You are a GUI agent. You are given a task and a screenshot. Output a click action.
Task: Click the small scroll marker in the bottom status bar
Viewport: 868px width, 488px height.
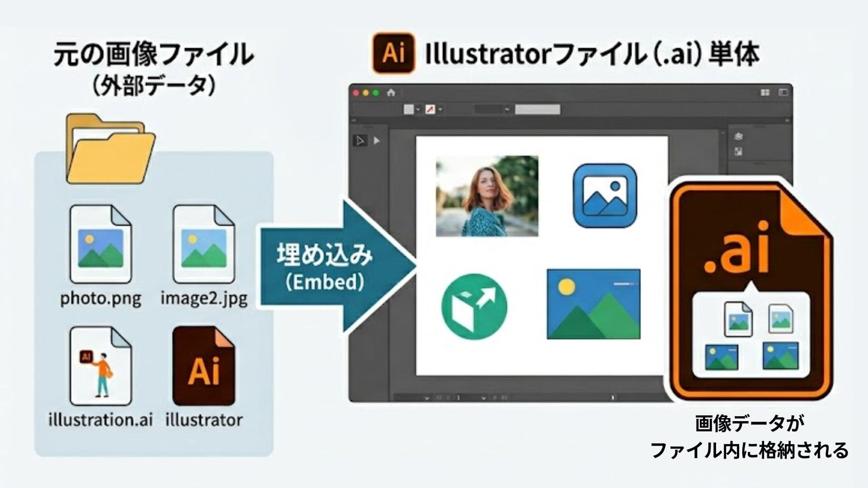pos(613,398)
